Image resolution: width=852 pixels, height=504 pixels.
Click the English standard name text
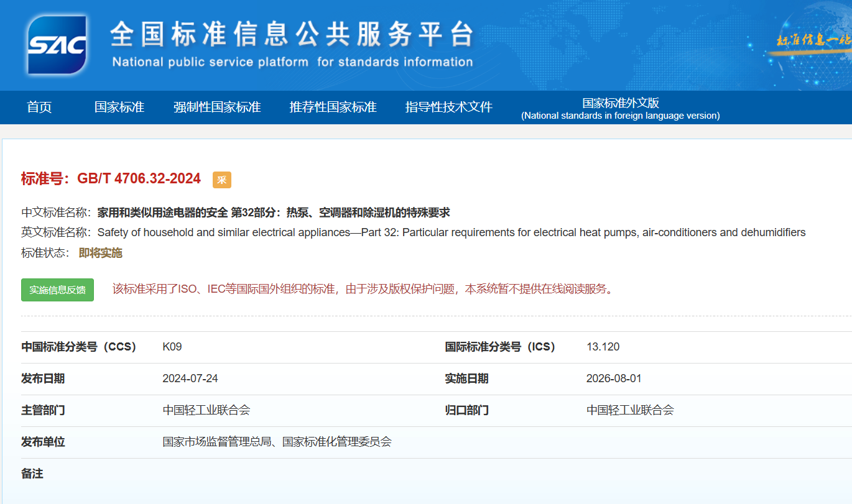pyautogui.click(x=451, y=232)
